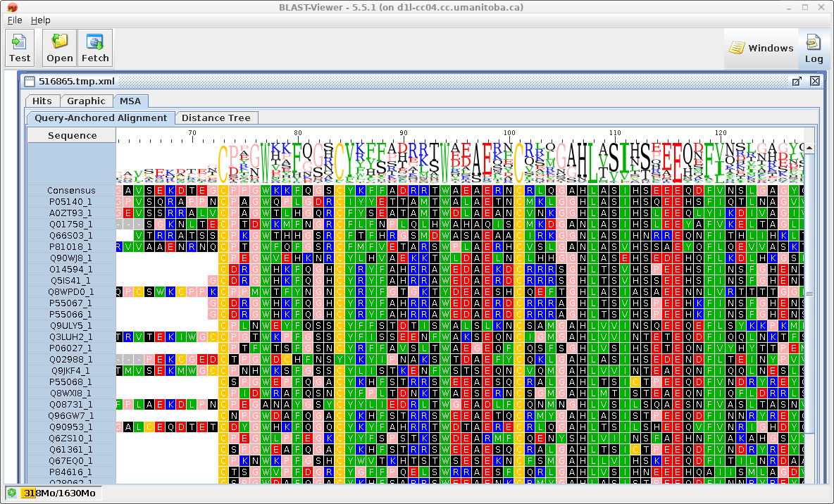Open the Help menu

(41, 20)
